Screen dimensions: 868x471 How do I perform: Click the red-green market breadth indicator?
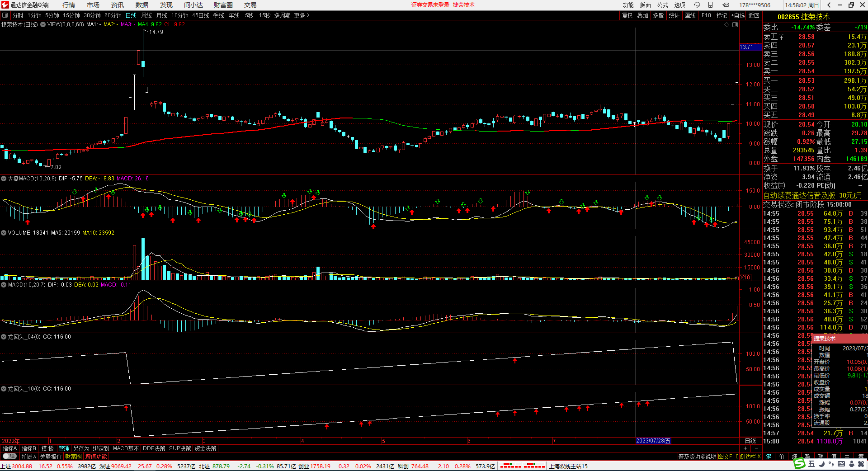coord(522,466)
